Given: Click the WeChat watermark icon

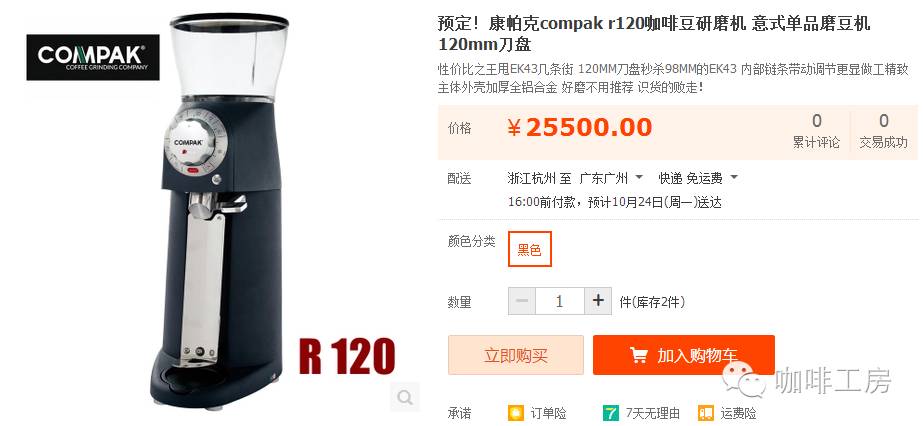Looking at the screenshot, I should click(x=745, y=381).
